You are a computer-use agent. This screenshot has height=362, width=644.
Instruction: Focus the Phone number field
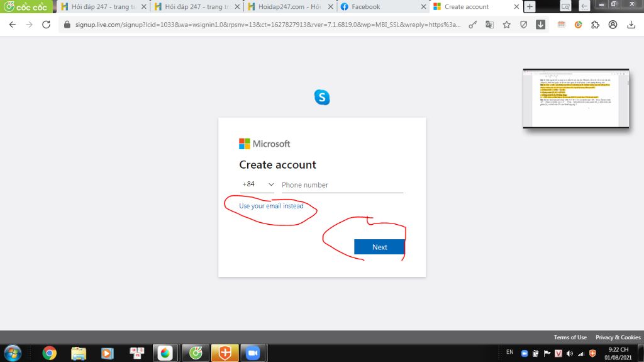(x=342, y=184)
